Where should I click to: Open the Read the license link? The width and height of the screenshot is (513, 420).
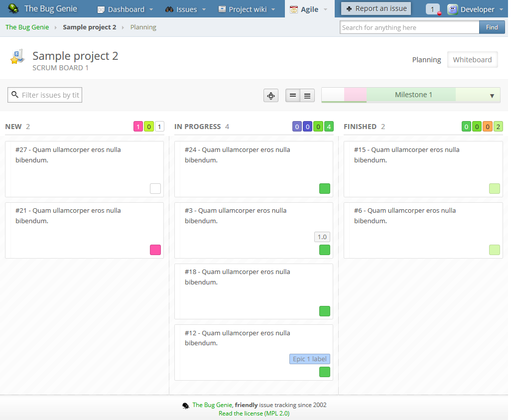click(254, 413)
